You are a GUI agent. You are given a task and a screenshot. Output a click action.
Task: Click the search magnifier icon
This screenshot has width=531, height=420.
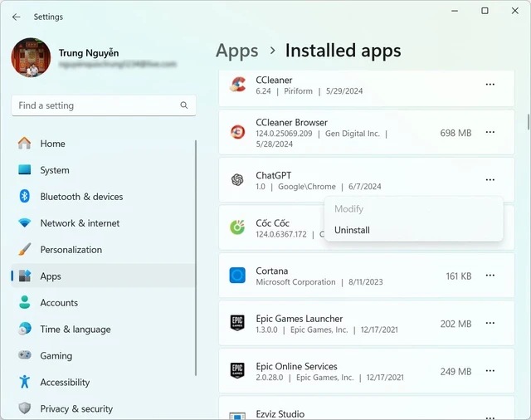pos(184,105)
